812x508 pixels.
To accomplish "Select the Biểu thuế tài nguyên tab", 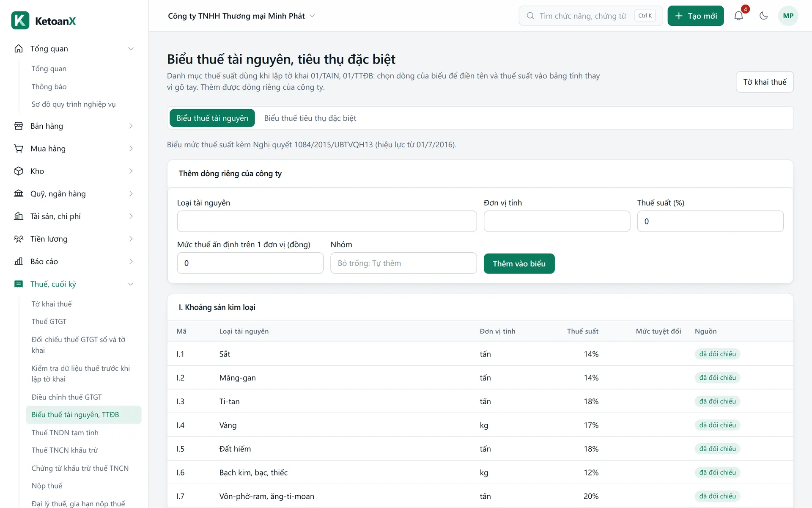I will [x=212, y=118].
